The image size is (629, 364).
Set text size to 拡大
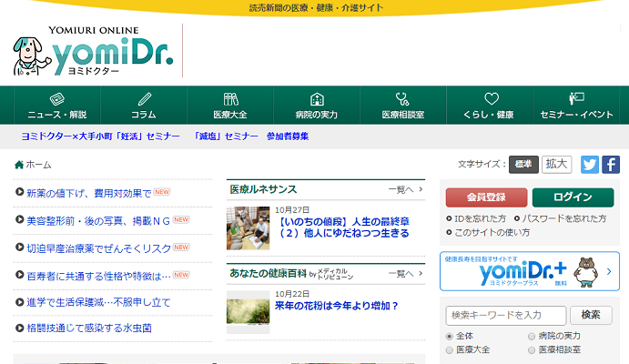pos(556,165)
